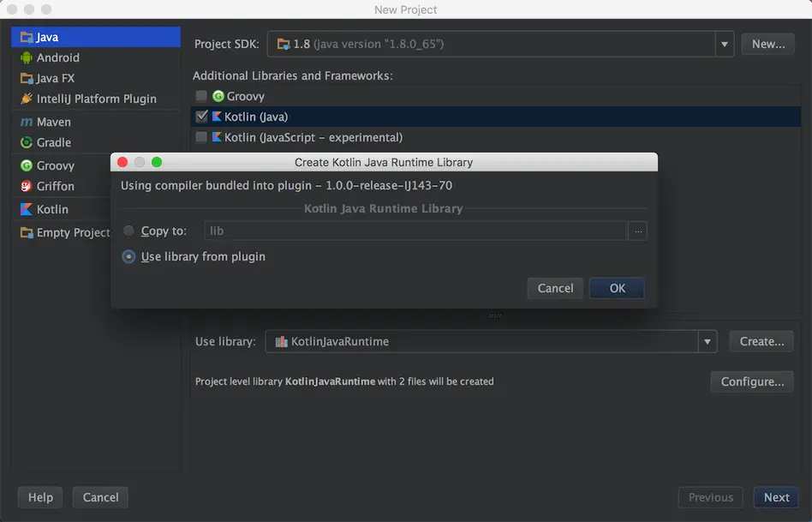Choose Gradle project type
Viewport: 812px width, 522px height.
96,142
